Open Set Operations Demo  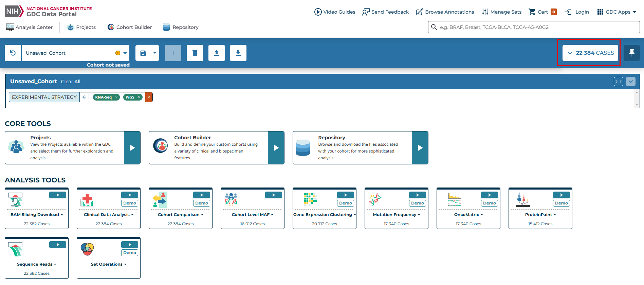tap(130, 253)
